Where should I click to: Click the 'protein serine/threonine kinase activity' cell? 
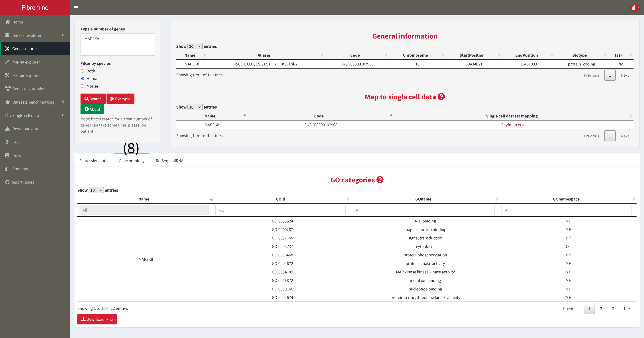pyautogui.click(x=425, y=297)
